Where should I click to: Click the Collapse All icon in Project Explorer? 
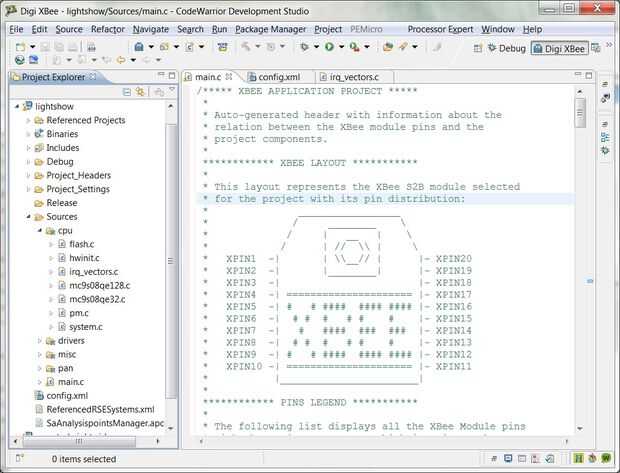pos(127,92)
